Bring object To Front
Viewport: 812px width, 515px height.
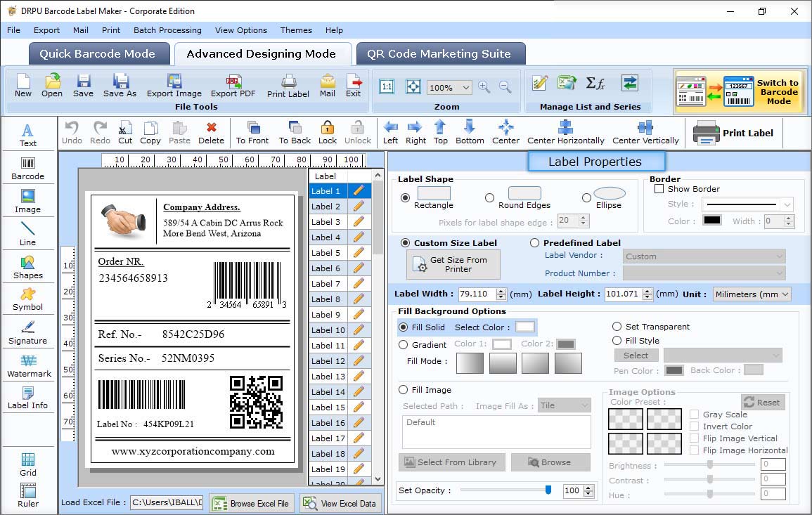point(252,133)
